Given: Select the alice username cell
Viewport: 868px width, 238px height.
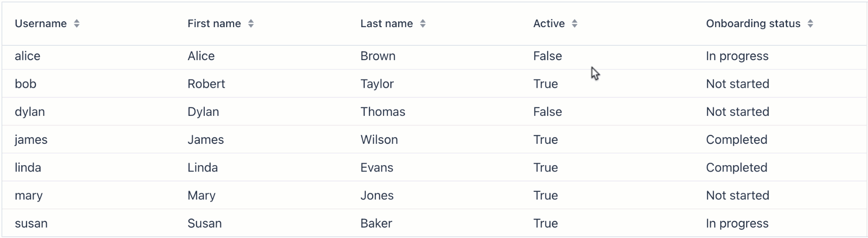Looking at the screenshot, I should (28, 56).
